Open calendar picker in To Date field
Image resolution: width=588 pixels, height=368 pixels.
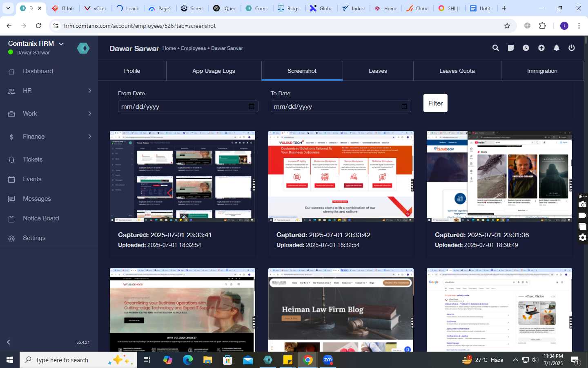[404, 106]
